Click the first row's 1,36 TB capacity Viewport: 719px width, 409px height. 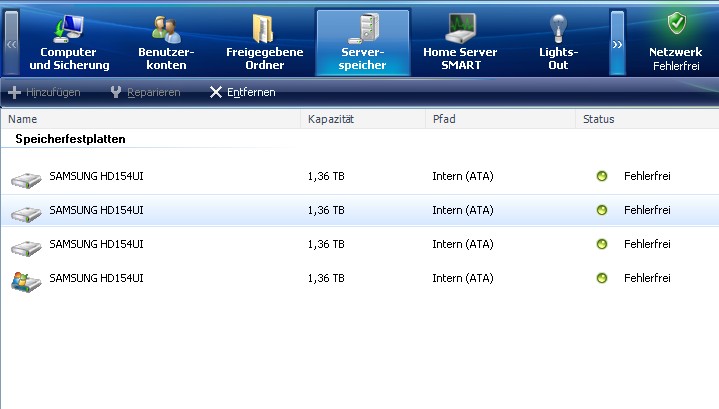point(326,176)
